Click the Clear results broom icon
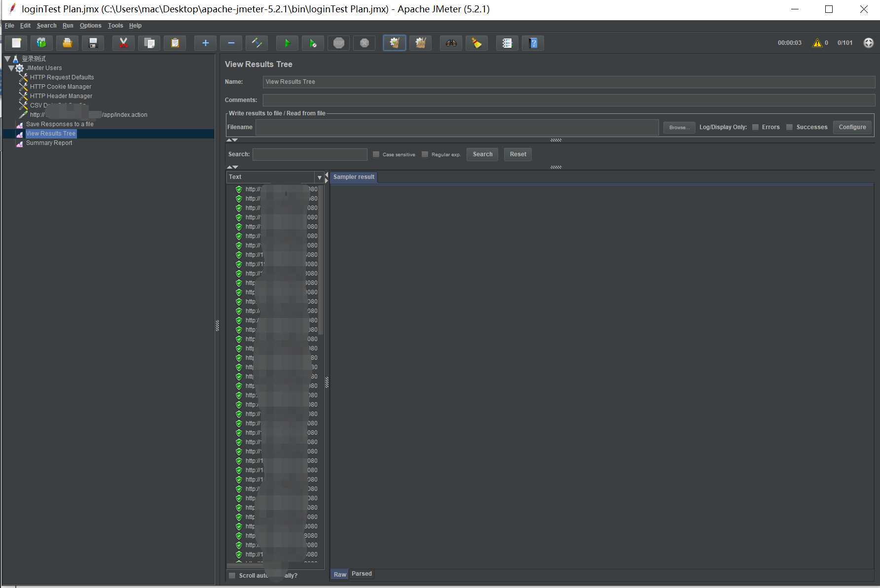The height and width of the screenshot is (588, 880). click(395, 43)
